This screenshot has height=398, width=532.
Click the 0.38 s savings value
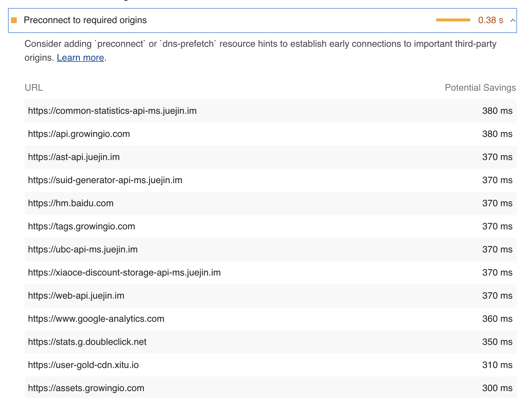tap(490, 20)
